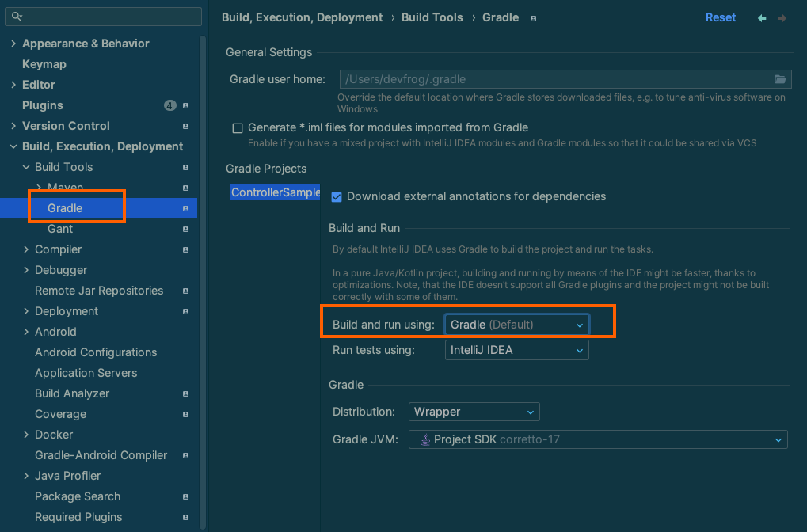Expand the Deployment node
The image size is (807, 532).
(26, 311)
